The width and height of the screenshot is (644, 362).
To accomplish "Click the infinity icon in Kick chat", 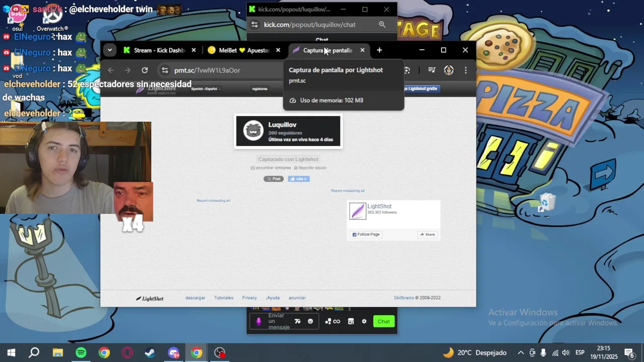I will pos(337,321).
